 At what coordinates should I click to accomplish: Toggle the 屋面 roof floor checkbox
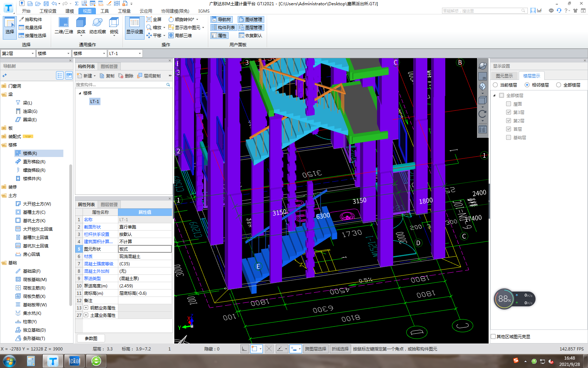coord(509,104)
